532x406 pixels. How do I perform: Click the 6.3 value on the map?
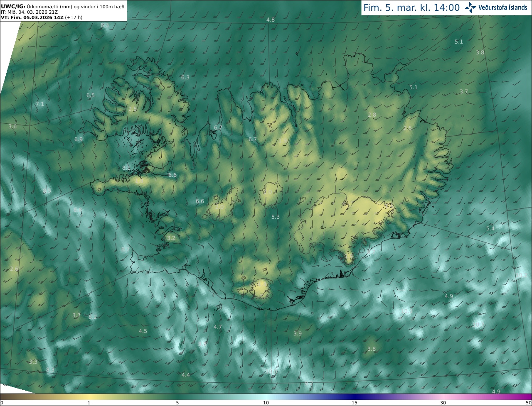pyautogui.click(x=185, y=78)
